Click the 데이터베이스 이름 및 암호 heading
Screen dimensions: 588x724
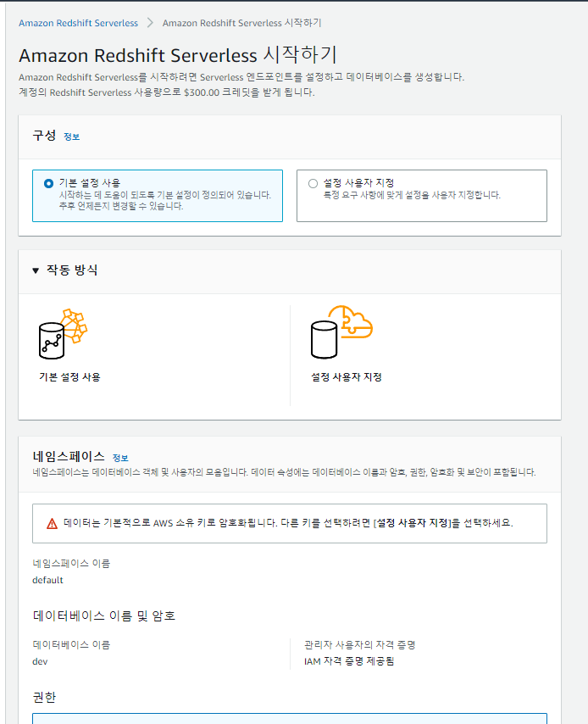[104, 615]
